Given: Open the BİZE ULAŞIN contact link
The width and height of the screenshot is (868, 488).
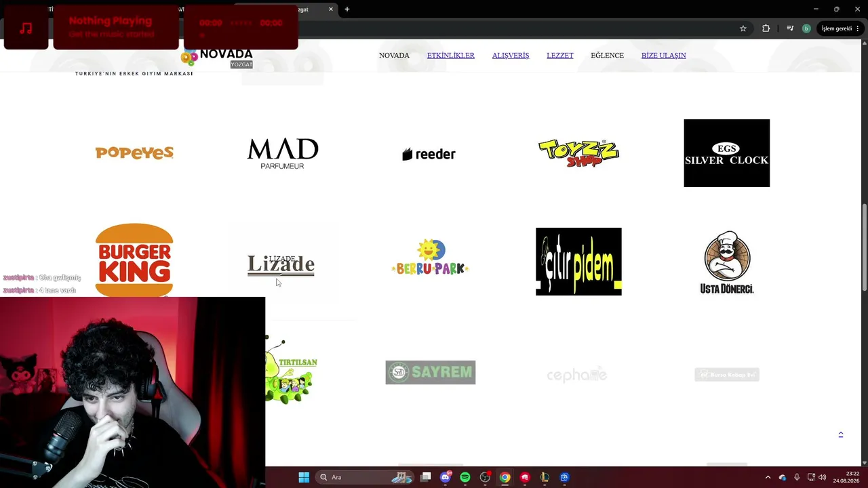Looking at the screenshot, I should [664, 56].
